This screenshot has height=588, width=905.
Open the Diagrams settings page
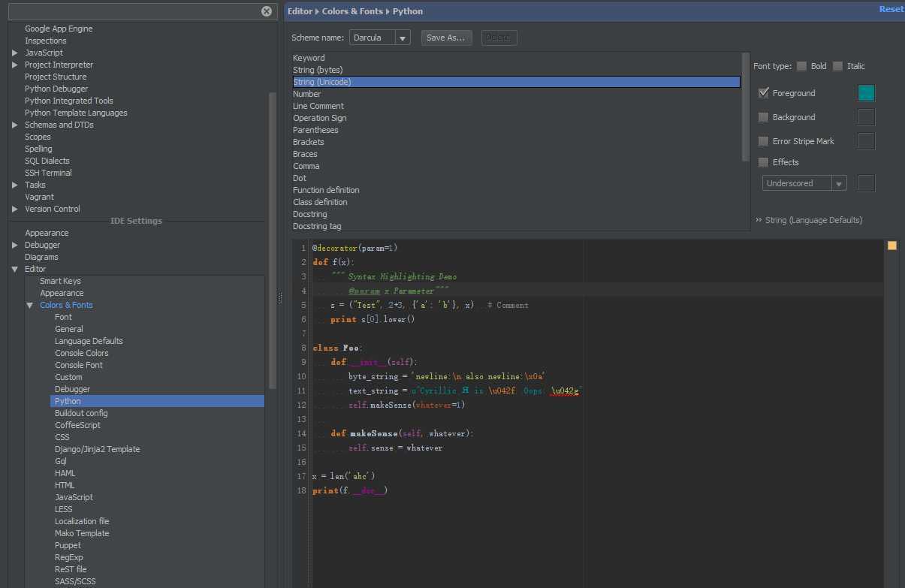41,257
